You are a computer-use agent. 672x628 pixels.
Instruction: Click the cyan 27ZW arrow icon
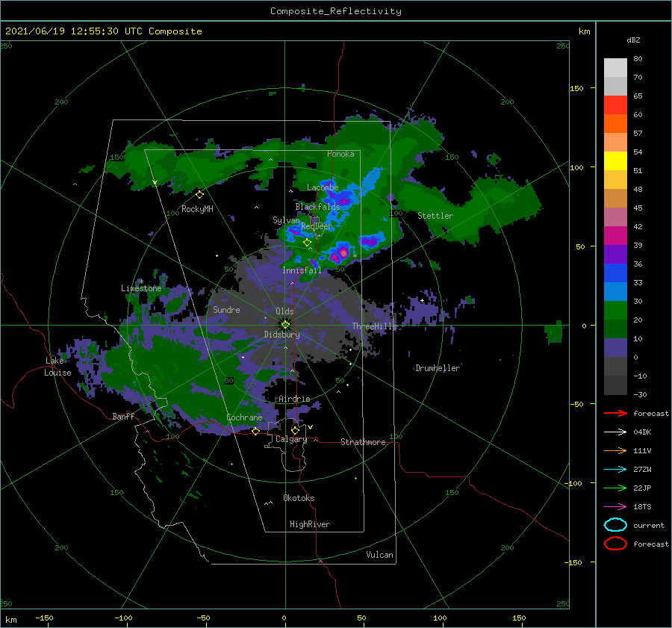click(x=615, y=470)
